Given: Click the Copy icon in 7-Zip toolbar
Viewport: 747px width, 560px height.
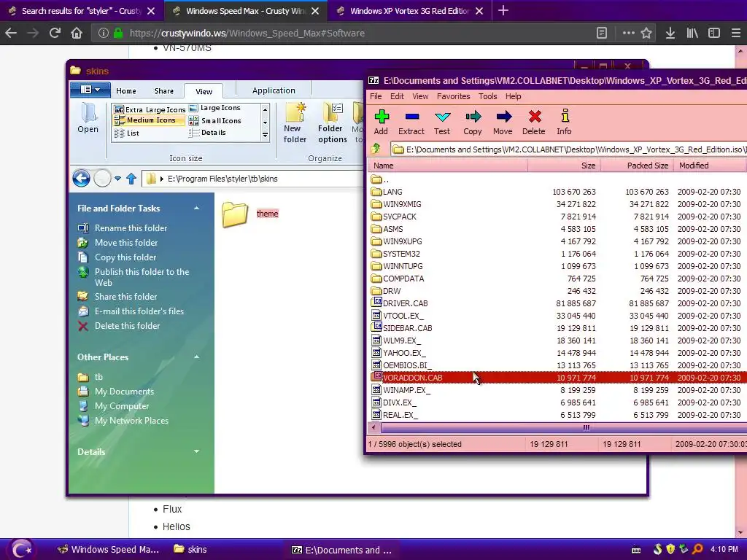Looking at the screenshot, I should point(473,122).
